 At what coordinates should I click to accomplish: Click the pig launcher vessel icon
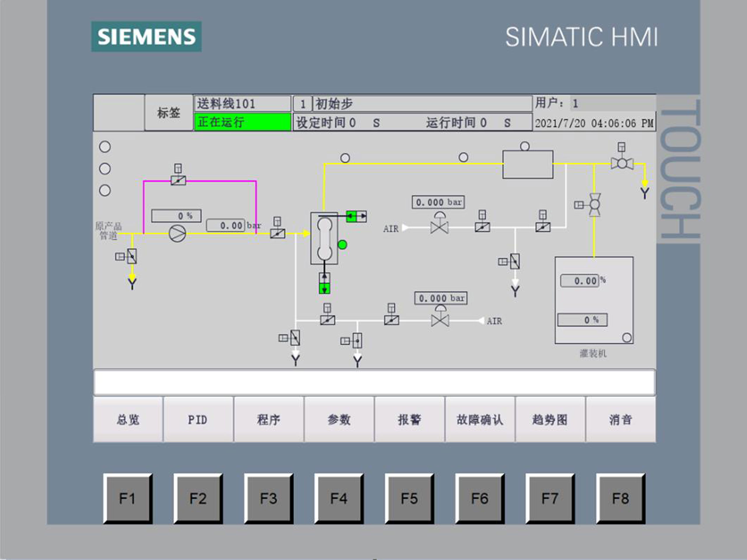click(x=324, y=238)
